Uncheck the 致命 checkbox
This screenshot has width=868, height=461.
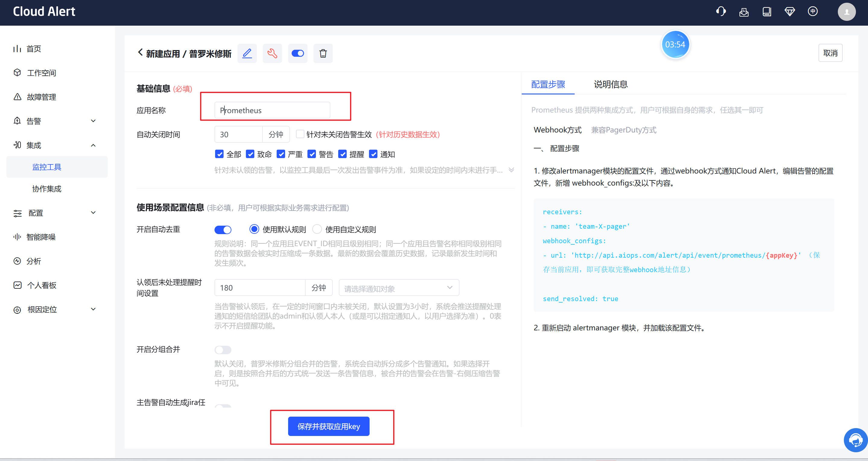click(250, 154)
